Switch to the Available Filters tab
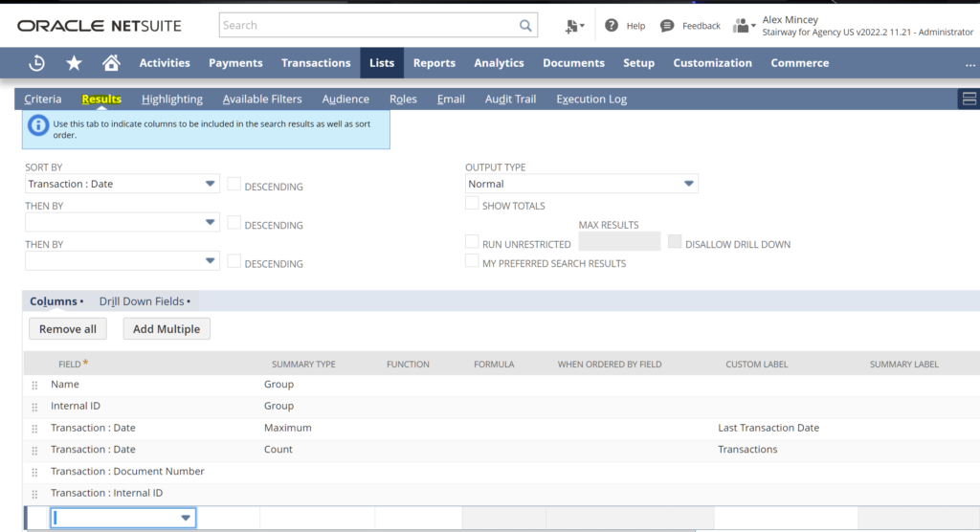Screen dimensions: 980x532 (262, 99)
